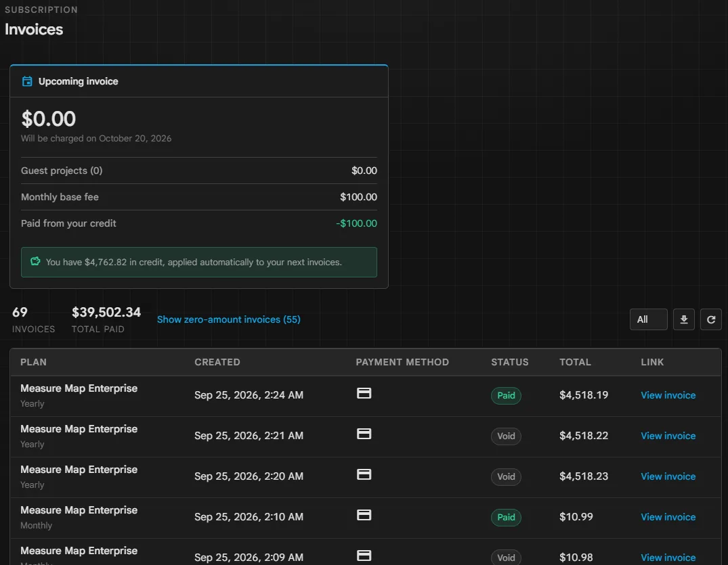Click the $4,762.82 credit notice text

tap(194, 262)
